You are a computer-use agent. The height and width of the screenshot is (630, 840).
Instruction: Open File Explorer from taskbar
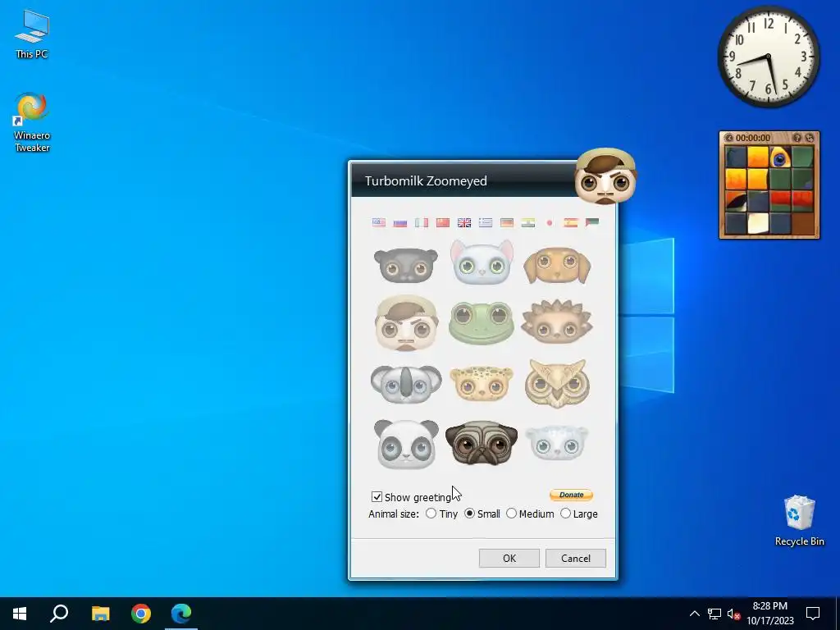pyautogui.click(x=100, y=614)
